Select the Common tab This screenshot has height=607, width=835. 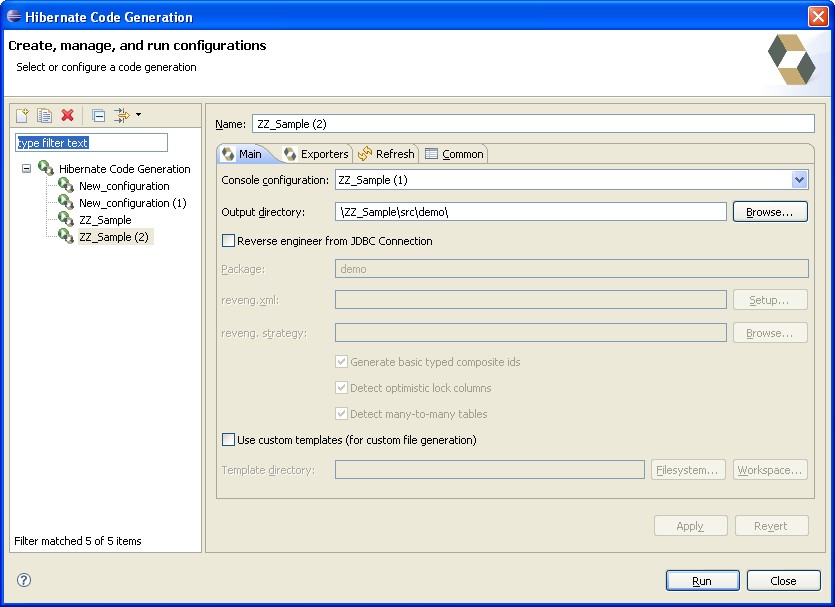point(454,154)
